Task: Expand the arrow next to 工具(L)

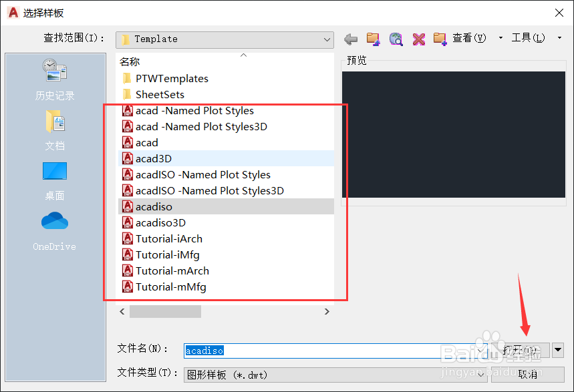Action: (559, 37)
